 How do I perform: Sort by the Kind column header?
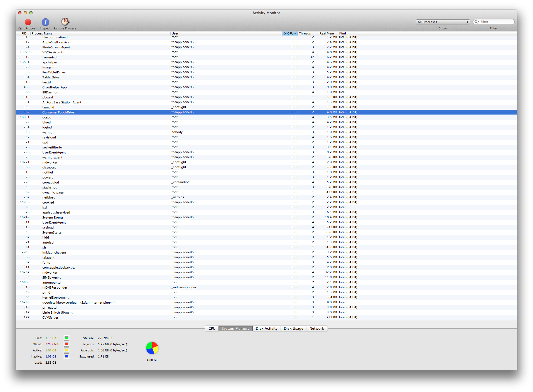(x=349, y=33)
